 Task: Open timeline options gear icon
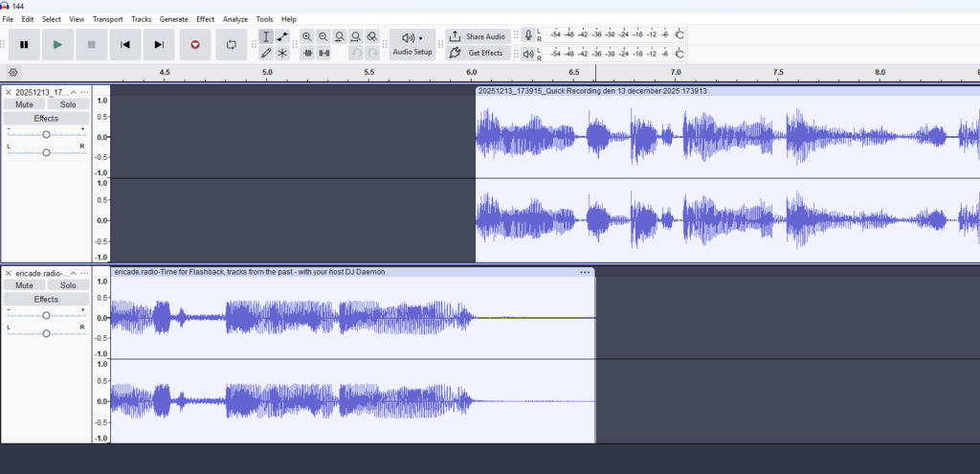pyautogui.click(x=12, y=73)
